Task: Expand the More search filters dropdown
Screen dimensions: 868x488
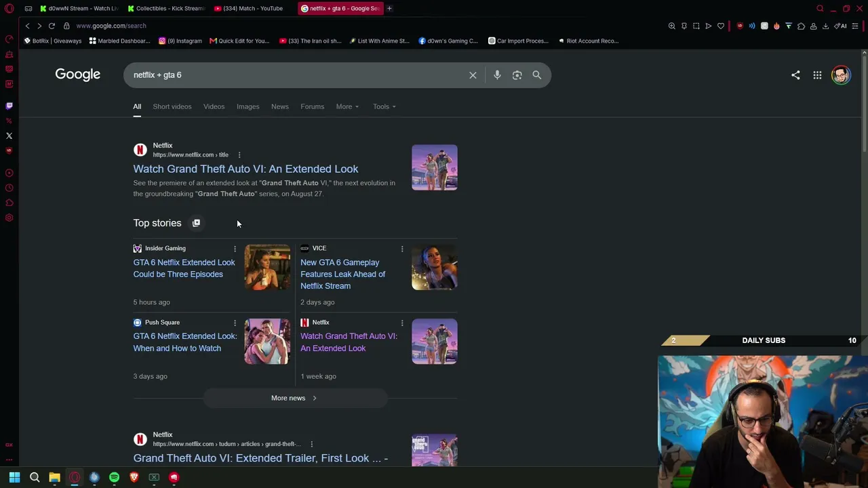Action: coord(347,106)
